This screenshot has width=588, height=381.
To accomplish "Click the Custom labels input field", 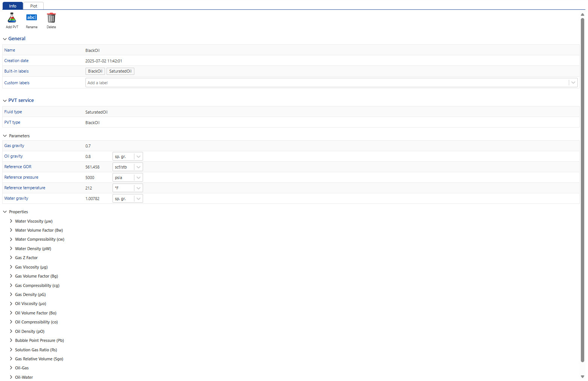I will tap(327, 83).
